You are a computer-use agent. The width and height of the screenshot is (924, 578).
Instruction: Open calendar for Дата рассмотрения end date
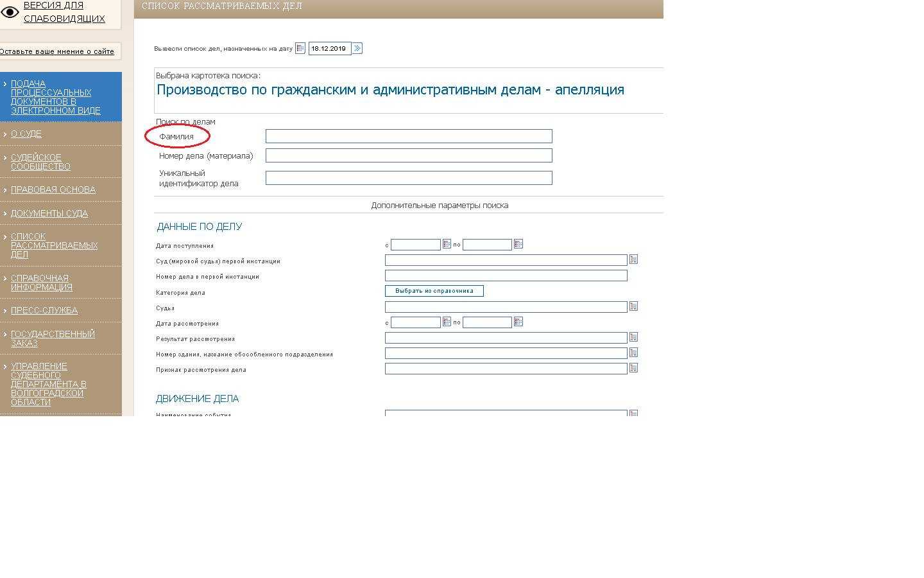coord(518,322)
